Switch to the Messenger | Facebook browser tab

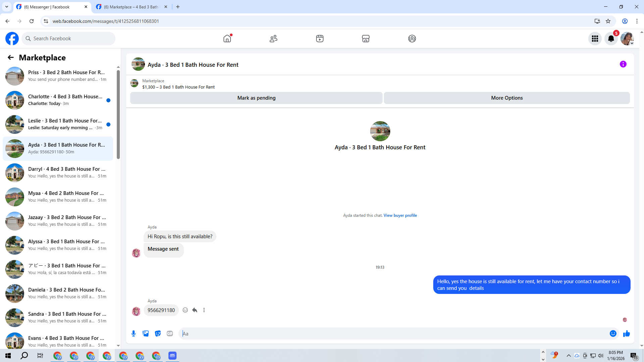point(52,7)
